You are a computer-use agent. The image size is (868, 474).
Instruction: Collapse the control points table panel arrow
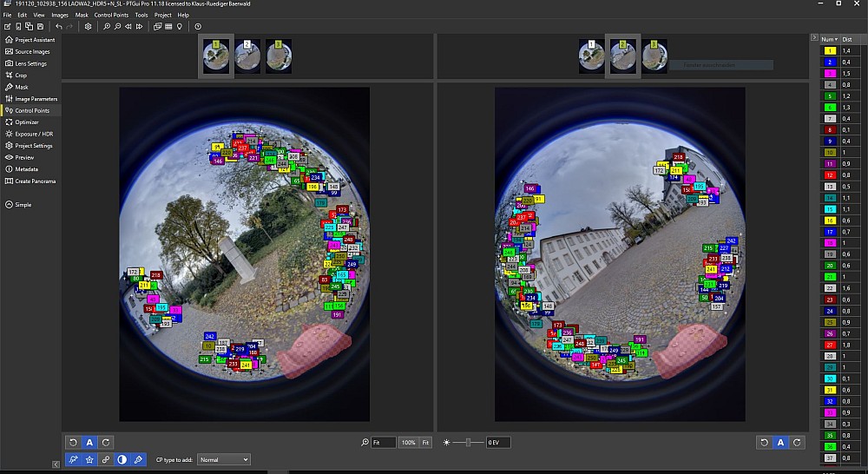[x=813, y=39]
